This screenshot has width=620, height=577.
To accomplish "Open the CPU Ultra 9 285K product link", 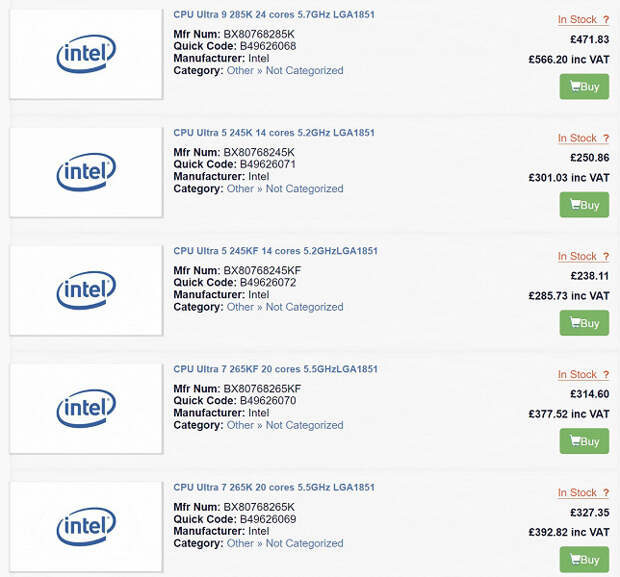I will [274, 15].
